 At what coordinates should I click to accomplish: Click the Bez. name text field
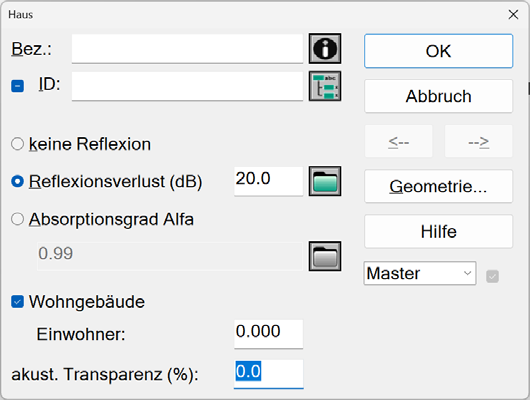(187, 49)
